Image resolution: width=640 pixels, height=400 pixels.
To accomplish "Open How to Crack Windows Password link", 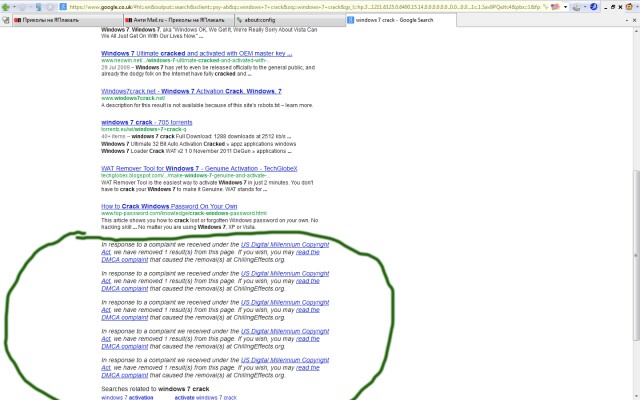I will click(169, 206).
